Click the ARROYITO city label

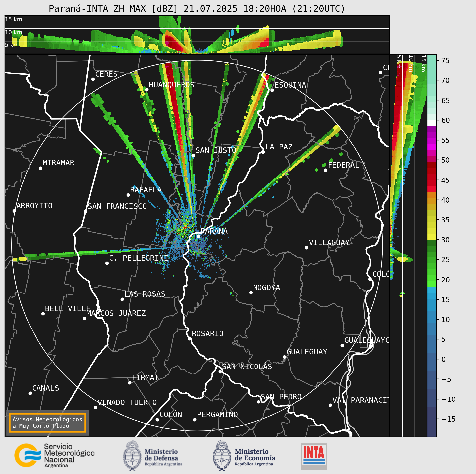pos(34,206)
